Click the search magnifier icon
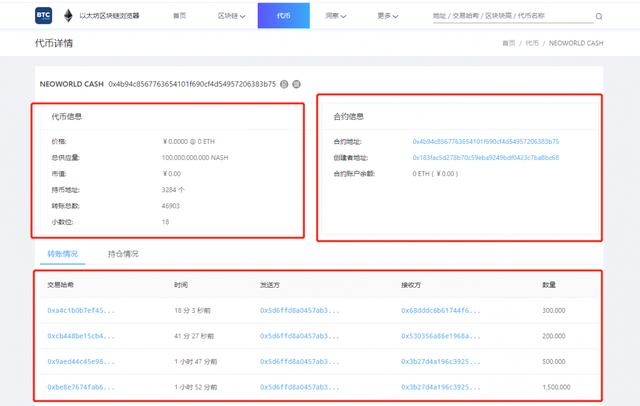Image resolution: width=640 pixels, height=406 pixels. click(599, 16)
